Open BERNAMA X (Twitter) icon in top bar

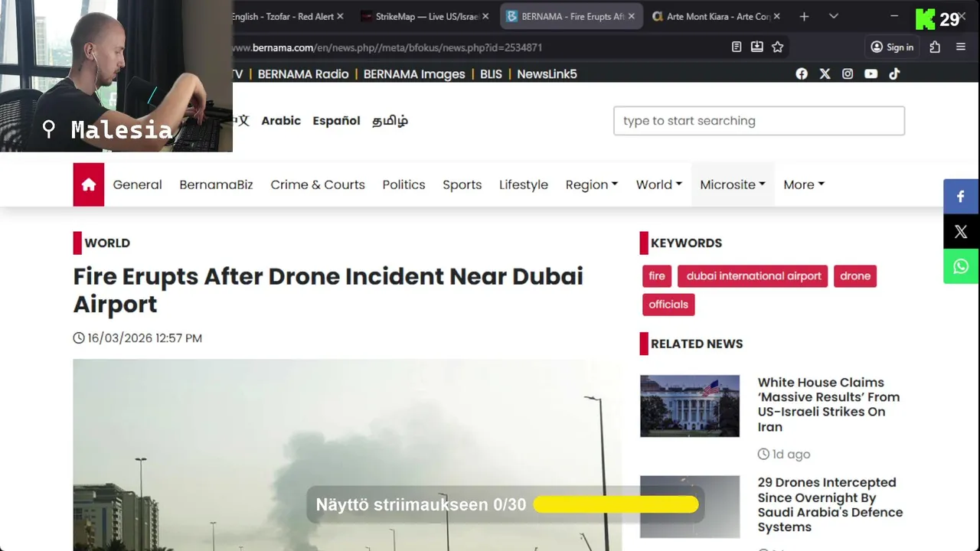tap(825, 74)
